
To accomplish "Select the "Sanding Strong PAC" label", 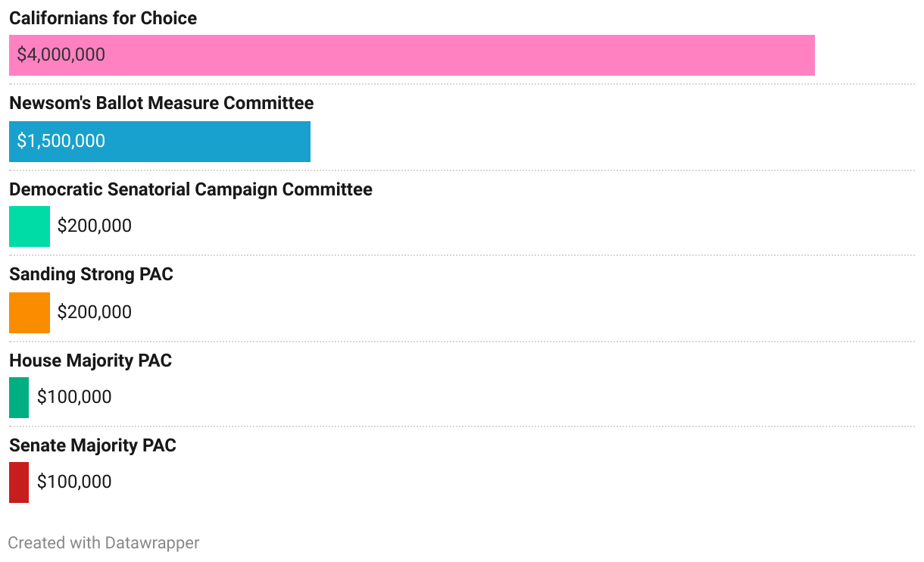I will pos(91,274).
